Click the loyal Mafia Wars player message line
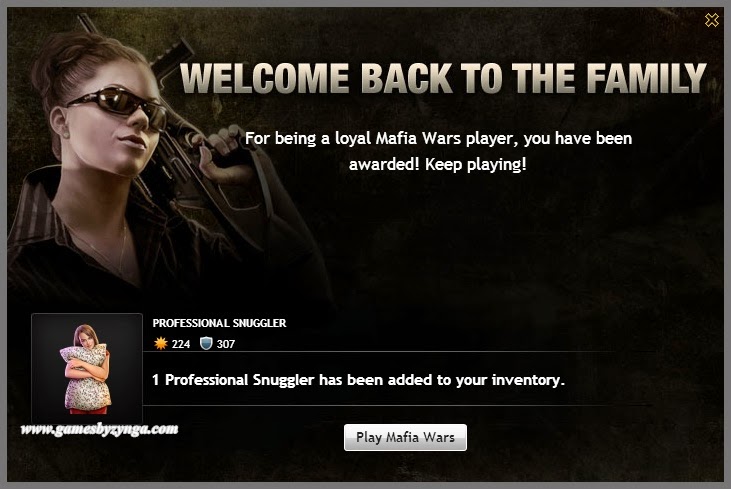 click(x=438, y=138)
